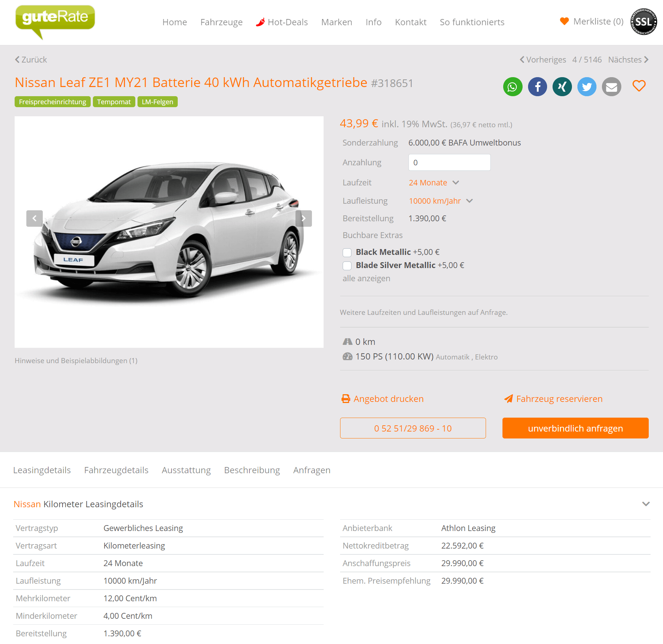Switch to the Beschreibung tab

point(252,470)
